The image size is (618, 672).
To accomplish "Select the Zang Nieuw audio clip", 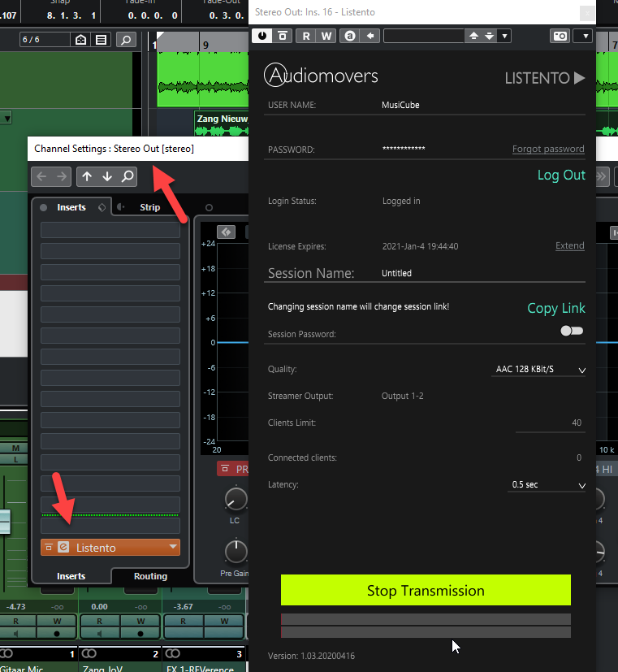I will [x=222, y=124].
